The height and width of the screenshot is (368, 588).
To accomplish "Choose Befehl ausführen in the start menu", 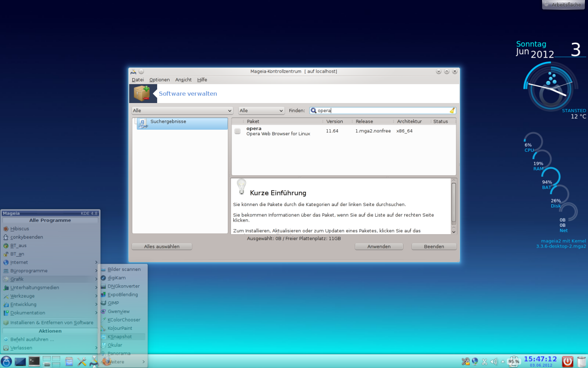I will tap(50, 339).
